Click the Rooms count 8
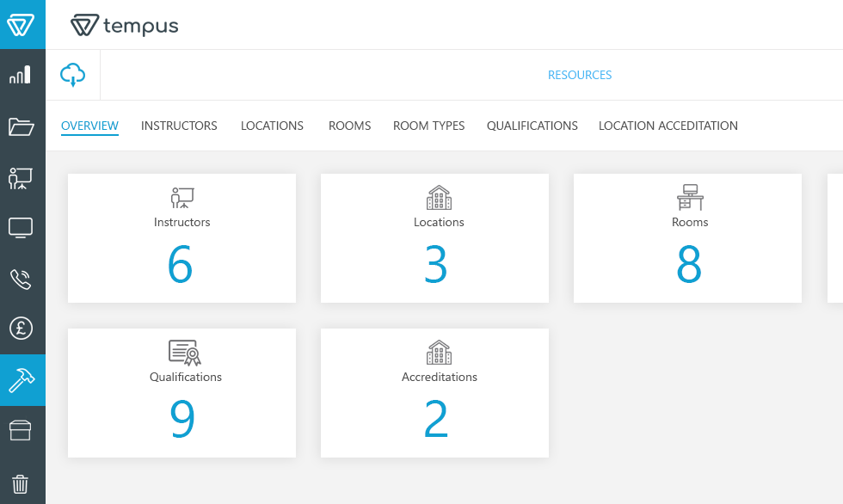The height and width of the screenshot is (504, 843). [x=689, y=264]
